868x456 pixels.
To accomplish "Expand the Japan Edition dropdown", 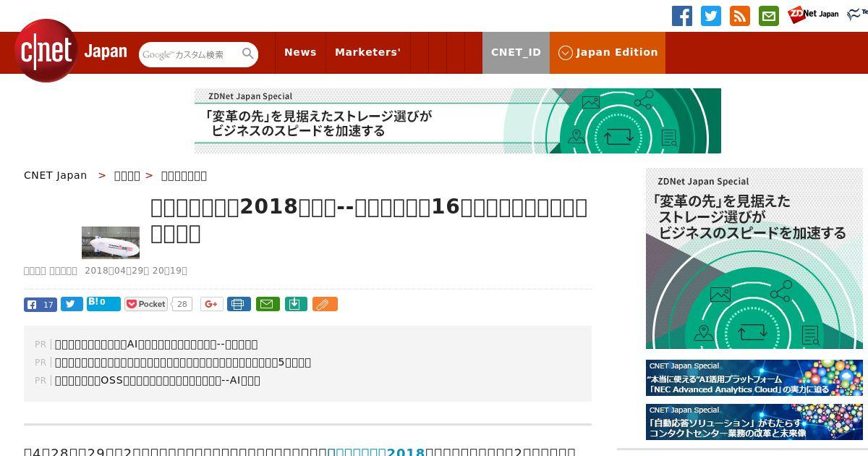I will 608,52.
